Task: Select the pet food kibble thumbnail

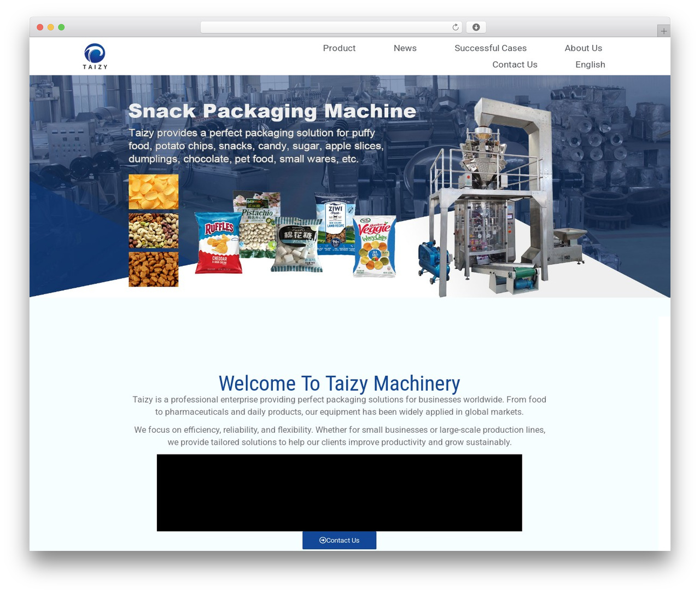Action: pyautogui.click(x=154, y=269)
